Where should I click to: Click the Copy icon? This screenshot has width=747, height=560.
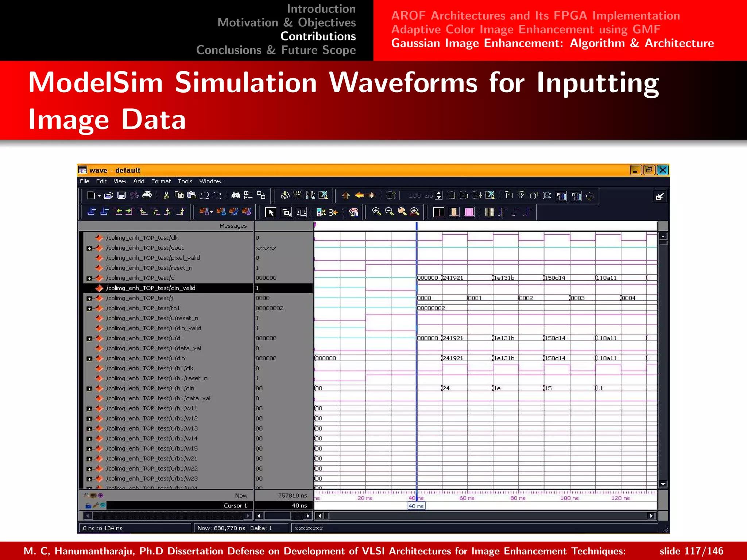[x=179, y=195]
